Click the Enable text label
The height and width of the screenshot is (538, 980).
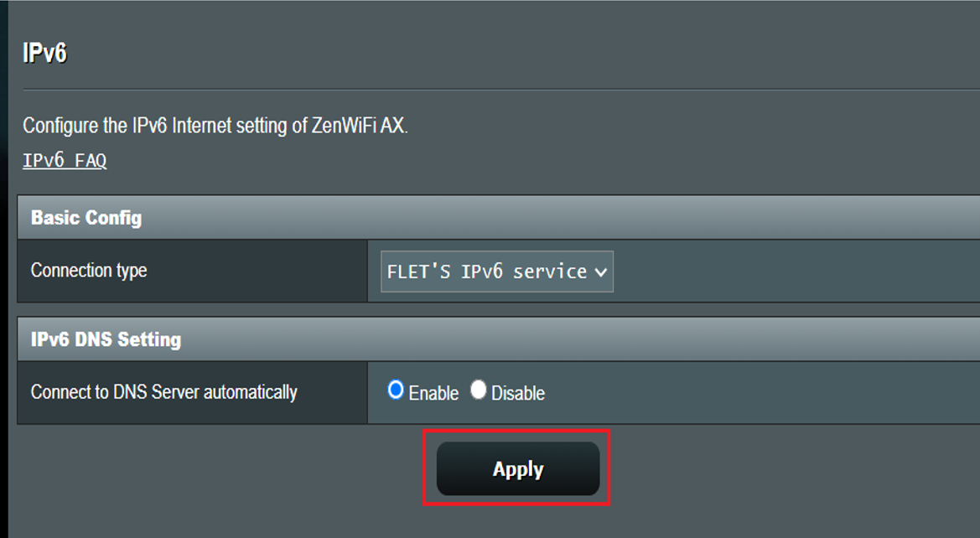433,393
